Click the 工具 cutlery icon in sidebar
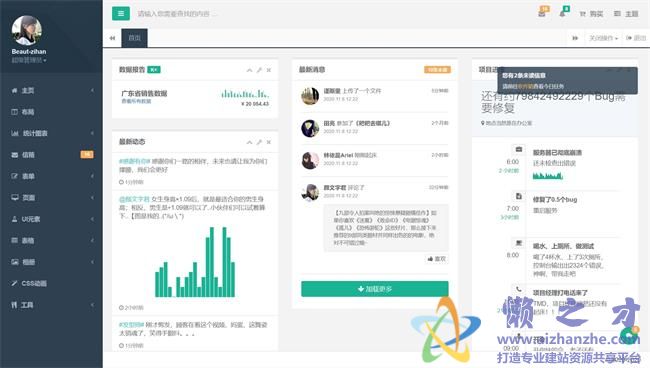This screenshot has height=368, width=650. [x=15, y=305]
